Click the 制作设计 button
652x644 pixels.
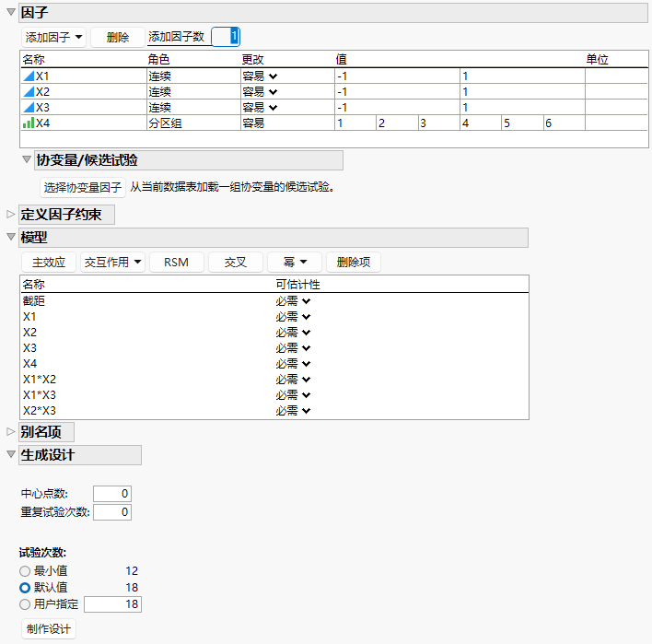click(x=49, y=628)
